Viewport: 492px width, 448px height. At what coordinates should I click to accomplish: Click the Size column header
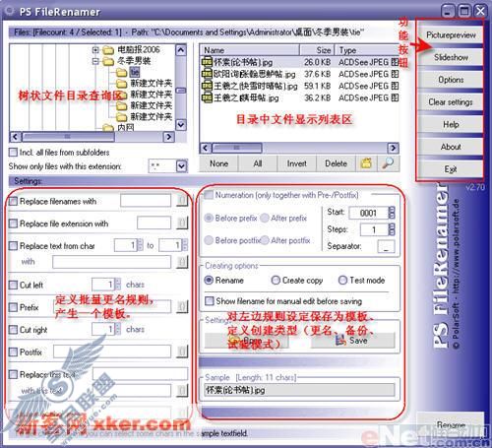(317, 50)
